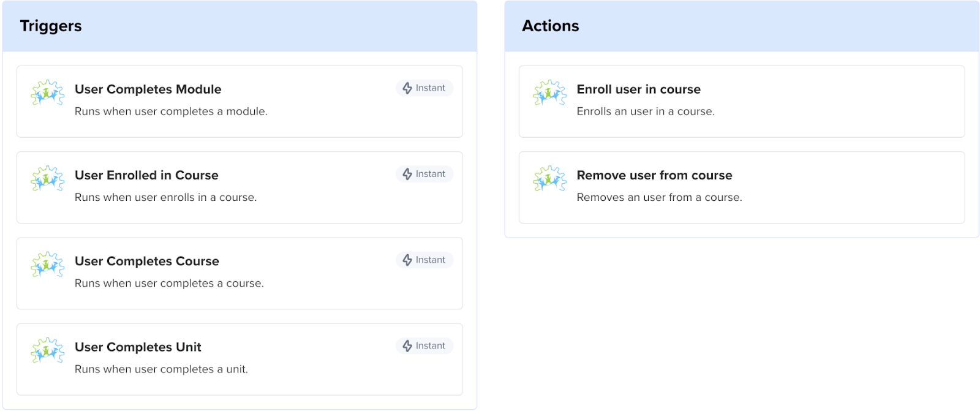Viewport: 980px width, 411px height.
Task: Click the lightning bolt on User Completes Module
Action: tap(407, 88)
